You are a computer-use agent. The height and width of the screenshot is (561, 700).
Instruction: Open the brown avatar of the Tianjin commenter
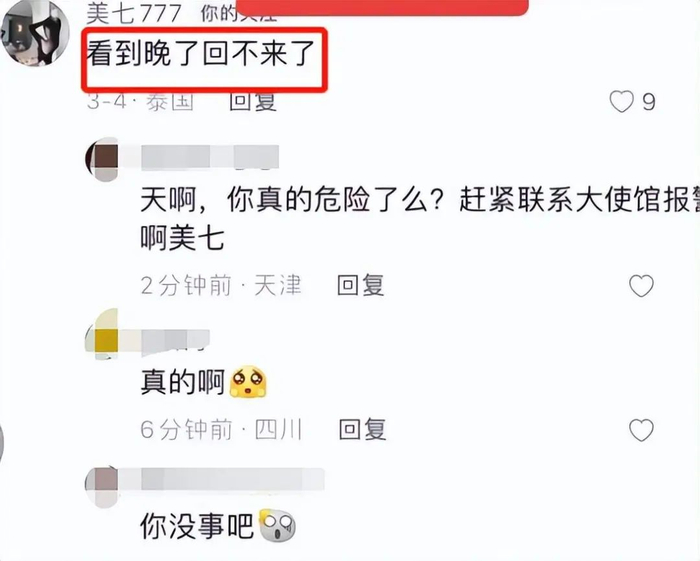click(102, 160)
